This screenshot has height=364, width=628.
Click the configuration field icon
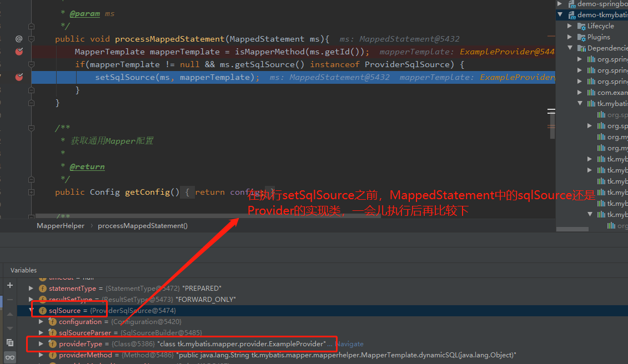point(52,322)
